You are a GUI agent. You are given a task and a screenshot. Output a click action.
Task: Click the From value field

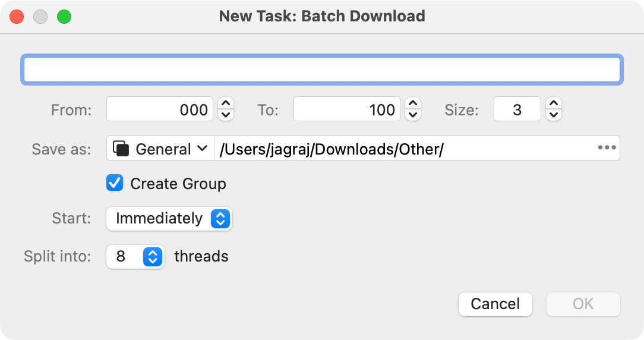click(x=159, y=109)
